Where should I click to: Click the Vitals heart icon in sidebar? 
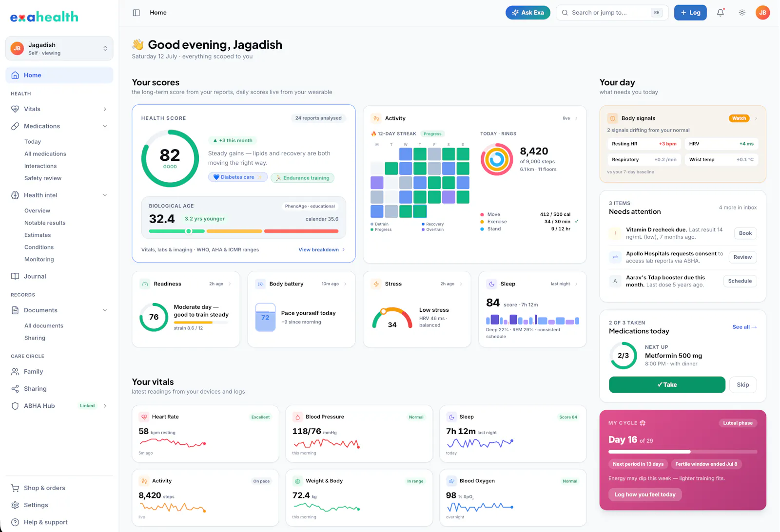pos(15,109)
